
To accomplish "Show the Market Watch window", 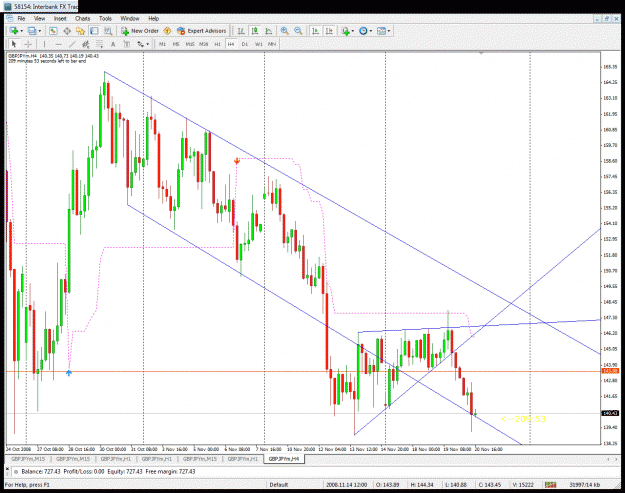I will [x=53, y=31].
